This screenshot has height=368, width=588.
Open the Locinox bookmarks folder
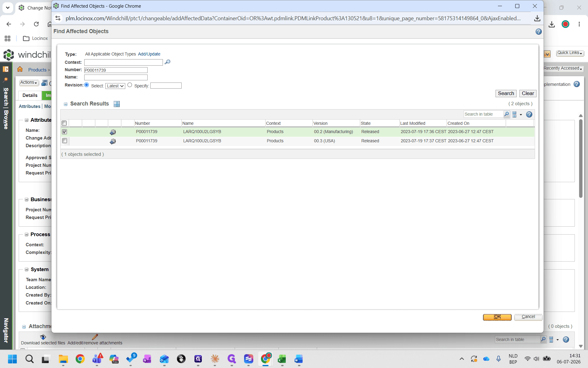click(x=36, y=38)
